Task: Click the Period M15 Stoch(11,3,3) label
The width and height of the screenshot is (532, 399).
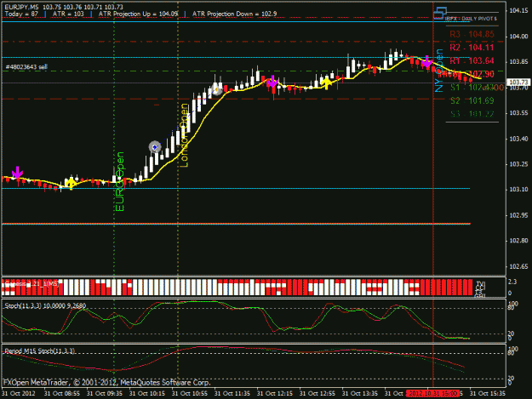Action: point(39,351)
